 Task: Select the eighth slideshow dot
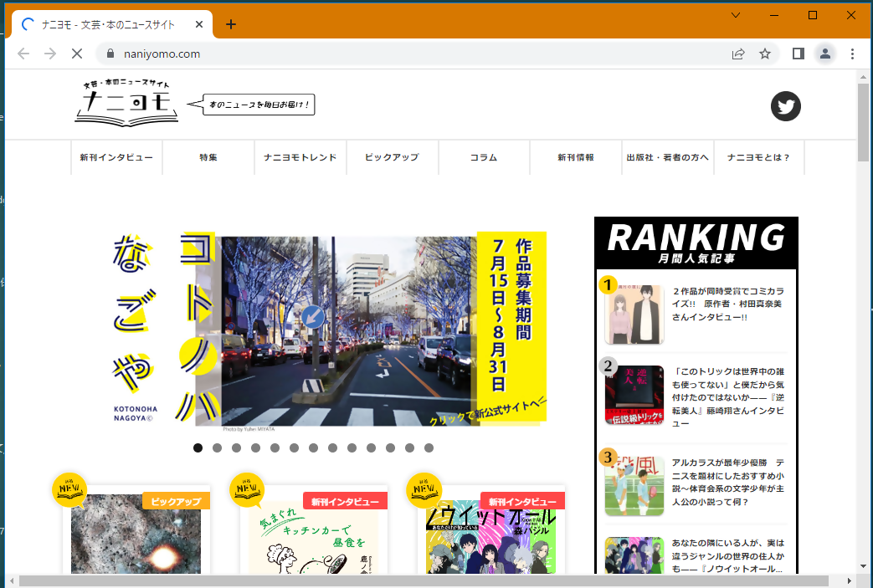coord(332,447)
